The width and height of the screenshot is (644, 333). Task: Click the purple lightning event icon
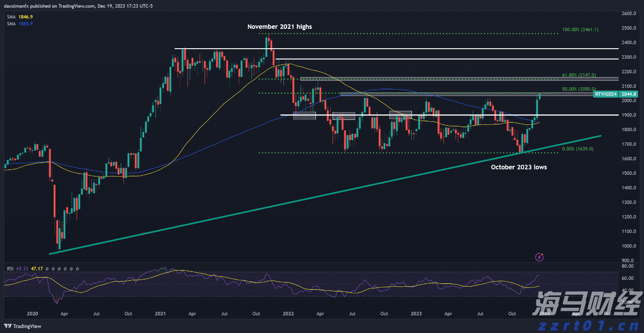(x=539, y=257)
